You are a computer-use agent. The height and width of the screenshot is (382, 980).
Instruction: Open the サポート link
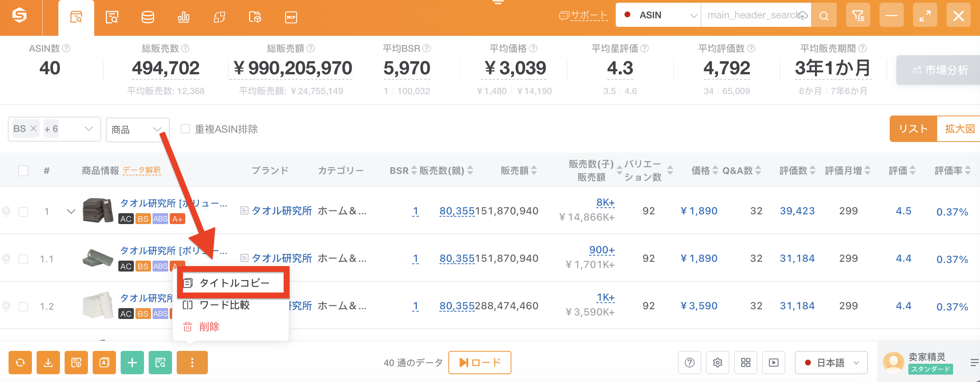583,16
